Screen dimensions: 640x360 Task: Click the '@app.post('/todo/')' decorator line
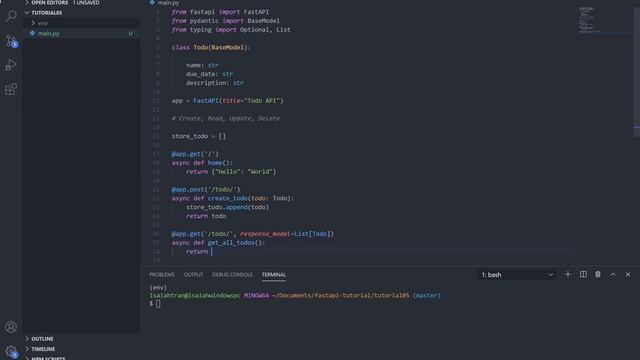206,189
